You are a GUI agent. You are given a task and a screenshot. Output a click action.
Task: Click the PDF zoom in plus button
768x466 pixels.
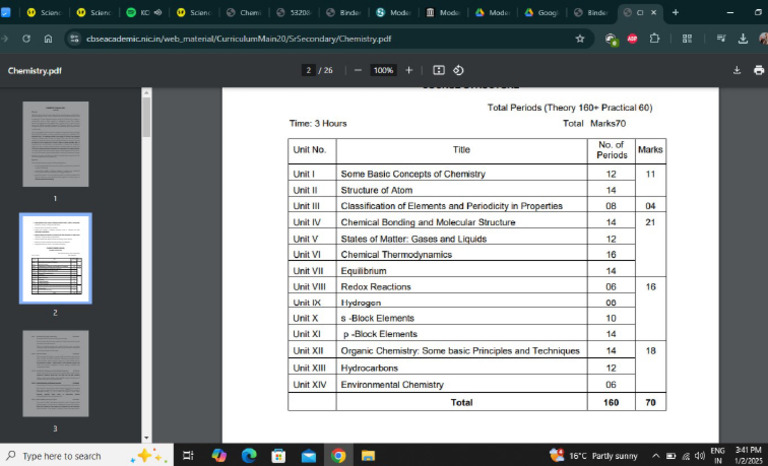[x=408, y=71]
